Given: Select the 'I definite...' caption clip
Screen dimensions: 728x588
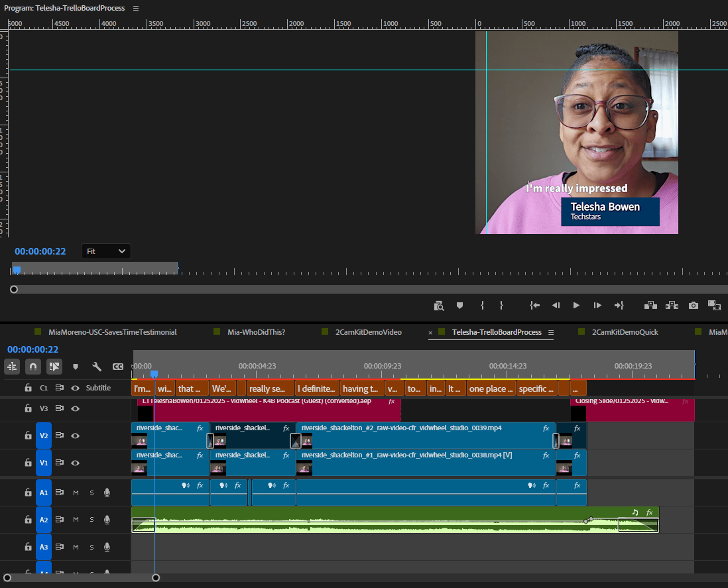Looking at the screenshot, I should [x=317, y=388].
